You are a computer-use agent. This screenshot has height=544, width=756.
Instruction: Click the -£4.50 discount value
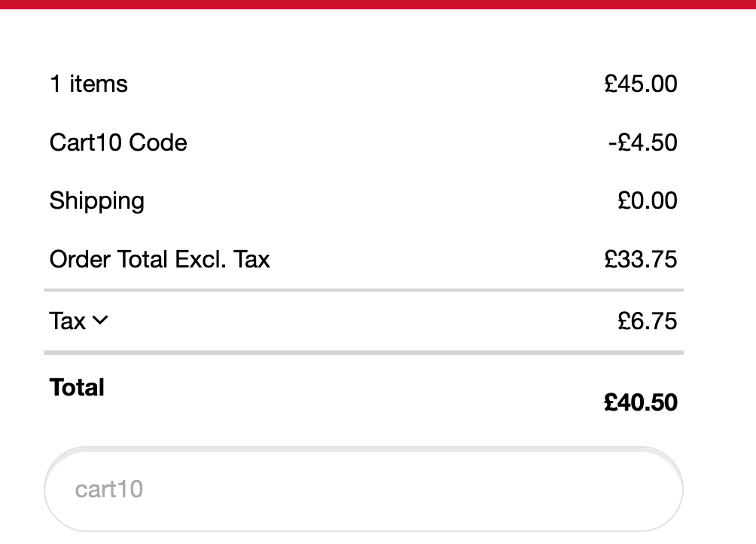[643, 142]
